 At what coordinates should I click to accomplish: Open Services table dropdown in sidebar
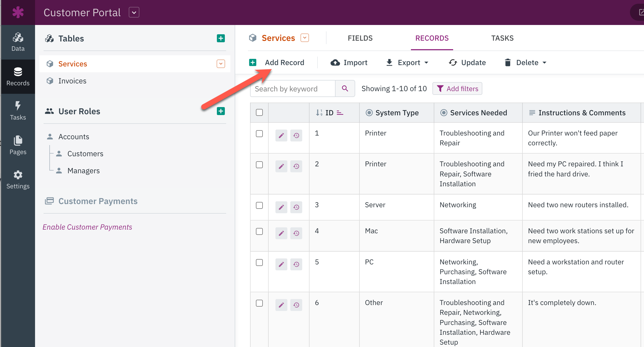click(x=221, y=64)
